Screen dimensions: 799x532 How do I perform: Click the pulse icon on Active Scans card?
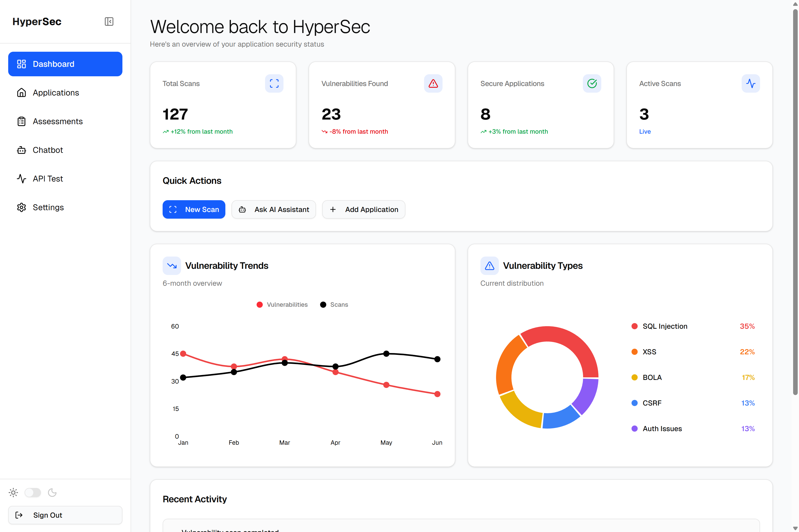[x=751, y=83]
